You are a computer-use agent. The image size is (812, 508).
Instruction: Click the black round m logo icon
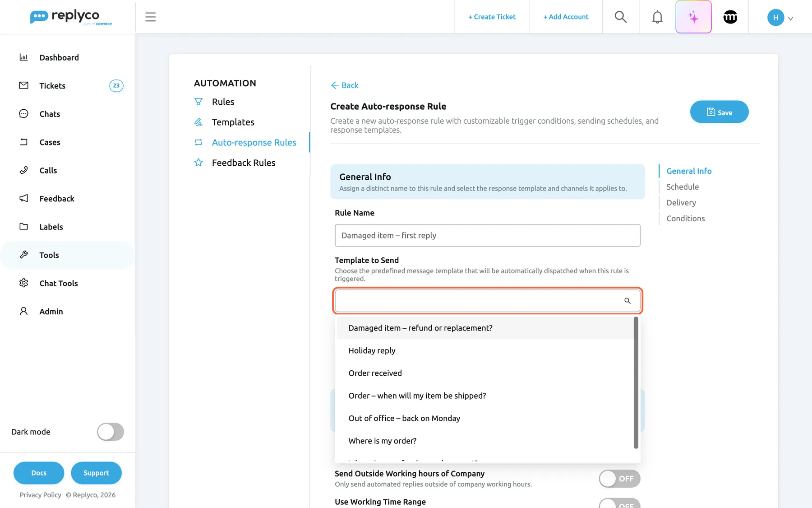730,17
